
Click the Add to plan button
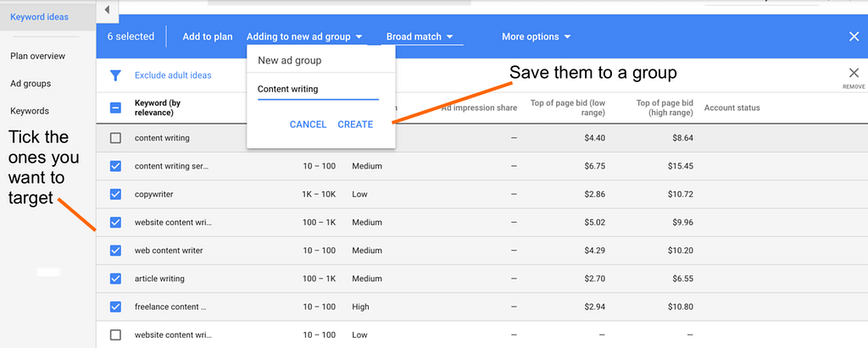(x=208, y=36)
